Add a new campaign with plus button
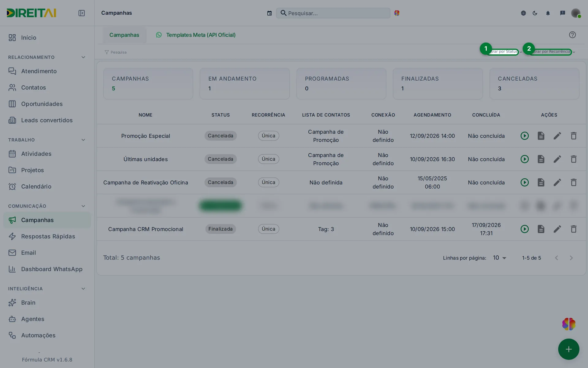 pos(568,349)
